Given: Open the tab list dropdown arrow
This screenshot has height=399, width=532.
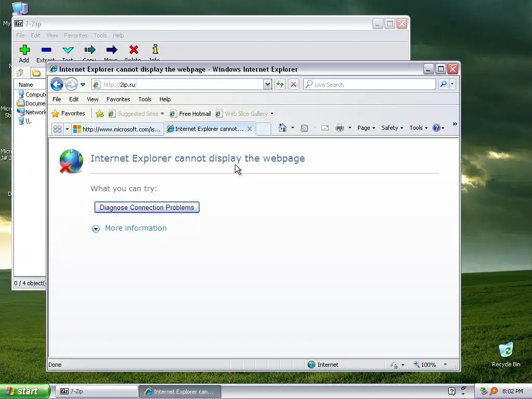Looking at the screenshot, I should tap(67, 129).
